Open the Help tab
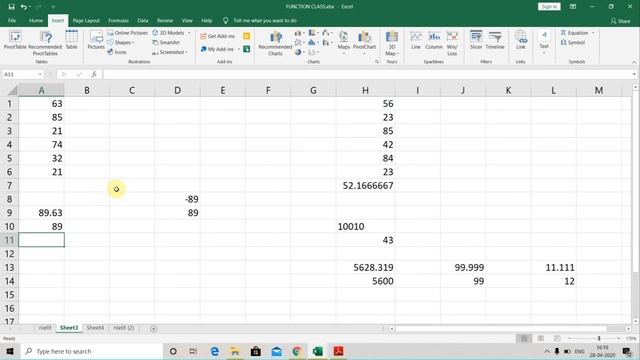Viewport: 640px width, 360px height. pyautogui.click(x=207, y=20)
